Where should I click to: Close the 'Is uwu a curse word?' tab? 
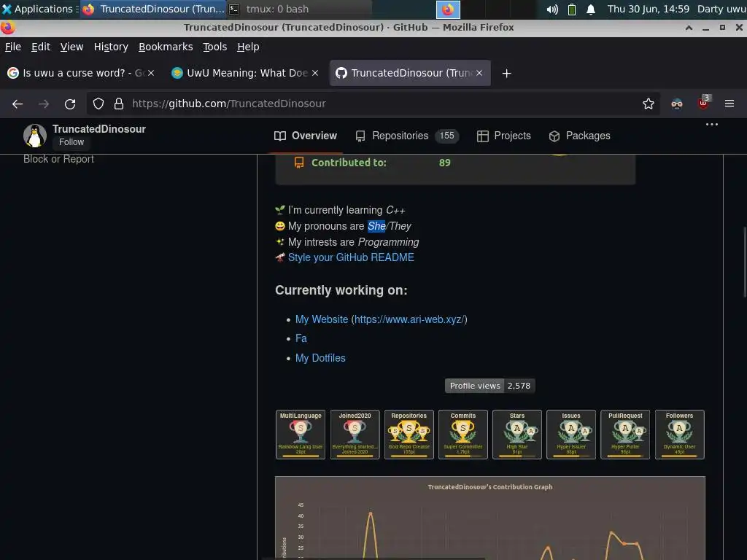coord(150,73)
